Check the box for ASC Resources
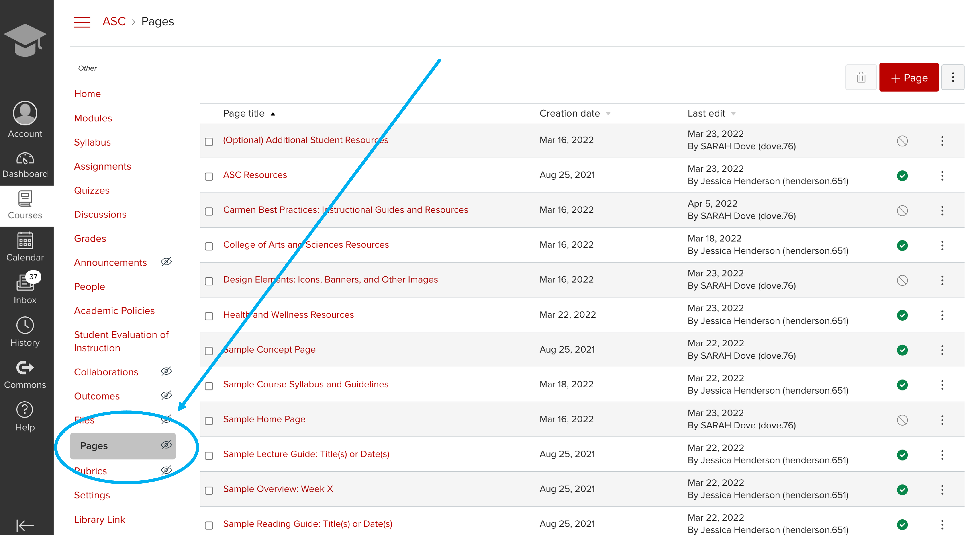 point(209,176)
